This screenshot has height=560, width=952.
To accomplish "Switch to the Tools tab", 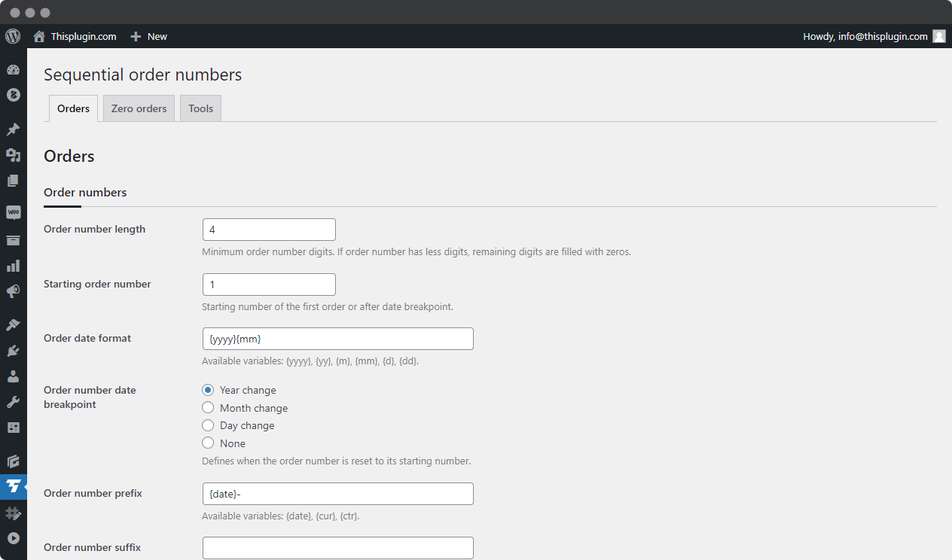I will (x=200, y=108).
